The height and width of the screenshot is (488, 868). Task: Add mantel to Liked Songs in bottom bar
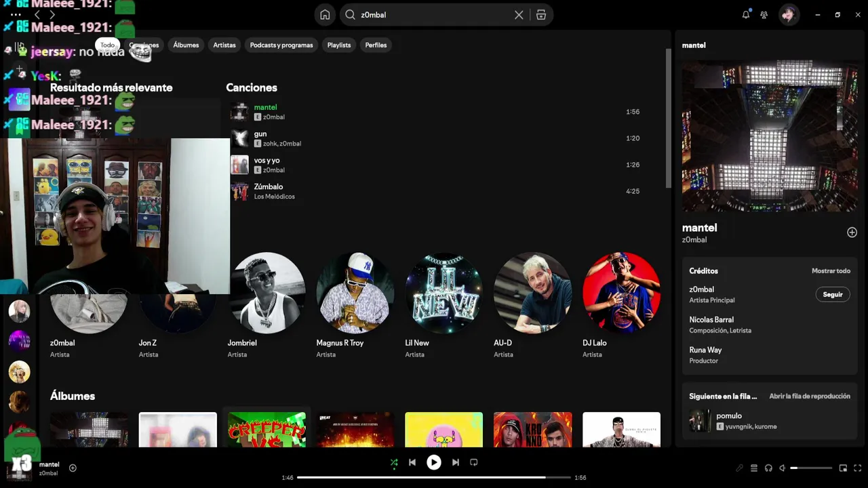point(73,468)
